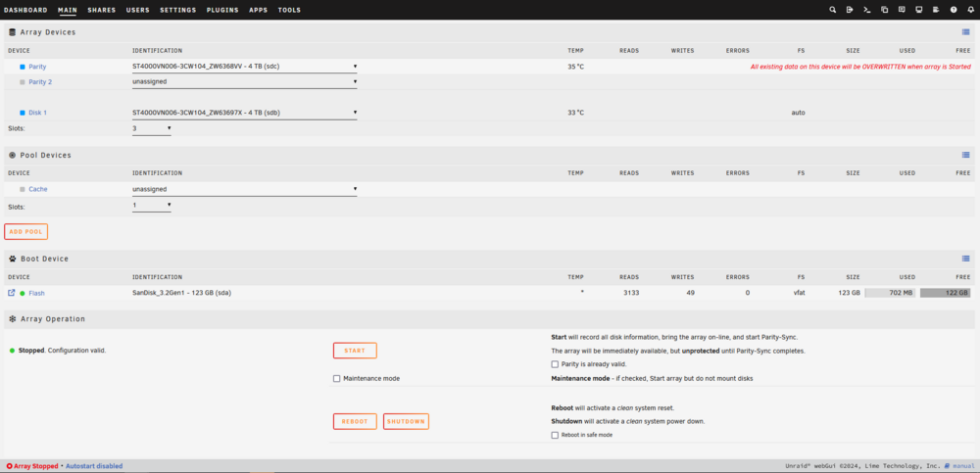
Task: Click 'Stopped. Configuration valid.' status text
Action: coord(63,351)
